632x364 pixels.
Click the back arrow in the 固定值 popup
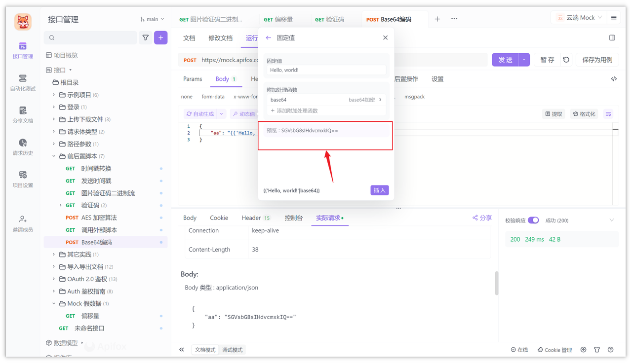268,37
